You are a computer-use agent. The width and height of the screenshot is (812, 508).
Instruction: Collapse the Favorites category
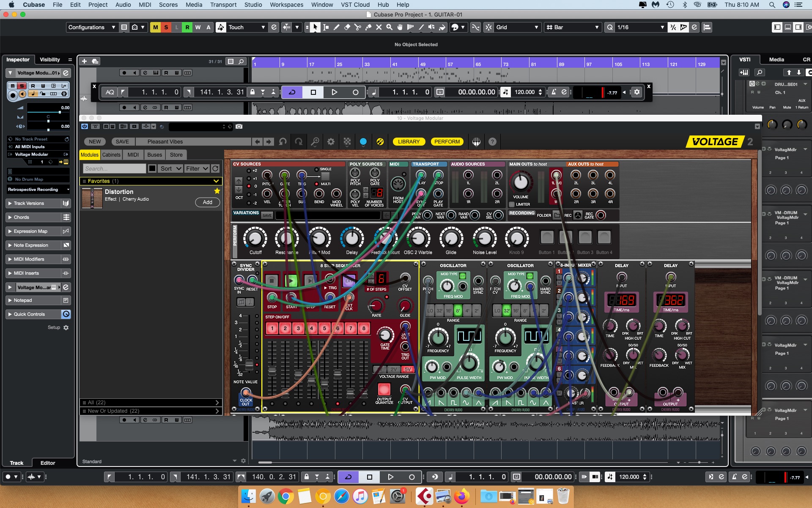[217, 181]
